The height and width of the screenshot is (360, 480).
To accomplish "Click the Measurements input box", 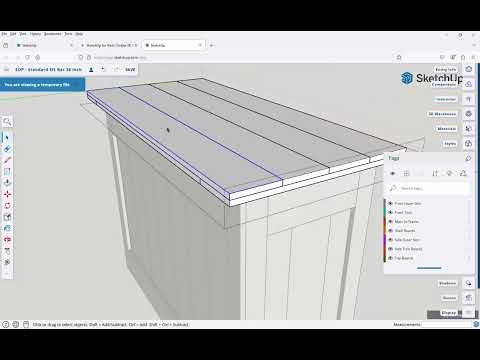I will click(x=446, y=324).
